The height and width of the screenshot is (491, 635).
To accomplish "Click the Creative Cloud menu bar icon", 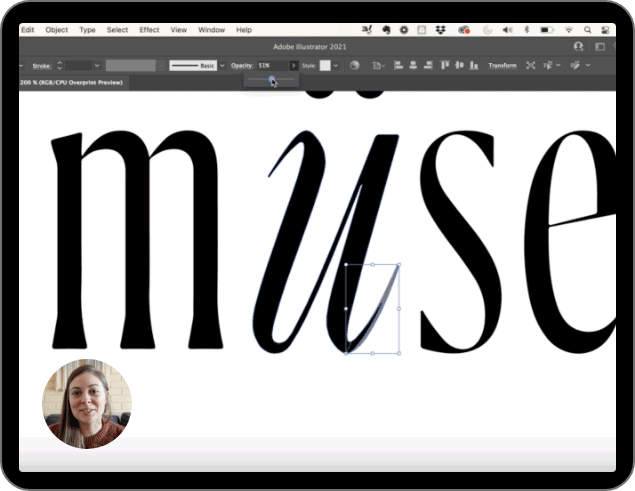I will (x=464, y=30).
